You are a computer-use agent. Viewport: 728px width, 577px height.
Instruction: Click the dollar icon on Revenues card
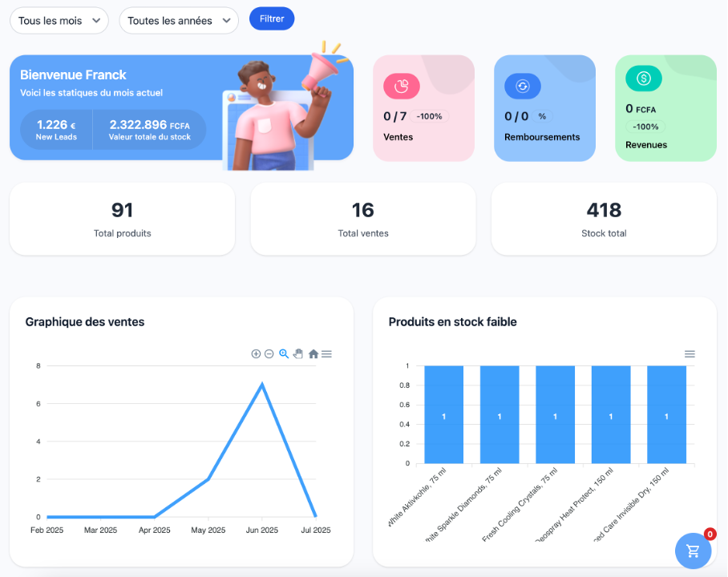coord(643,79)
